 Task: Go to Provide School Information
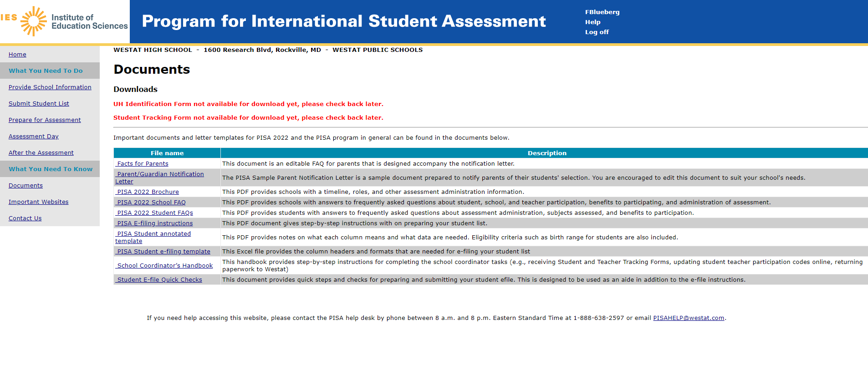point(50,87)
